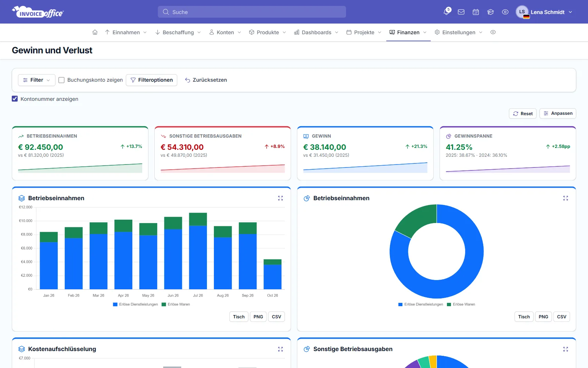Click the Gewinn card icon
588x368 pixels.
pos(306,136)
